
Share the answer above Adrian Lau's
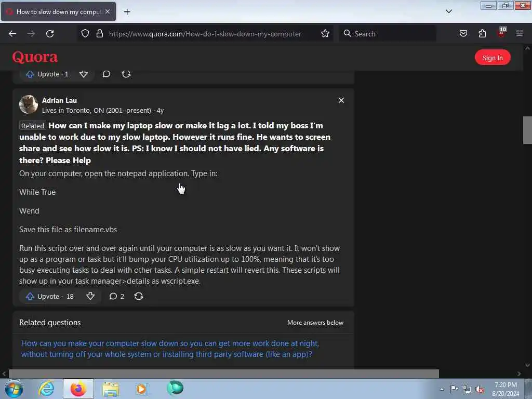click(126, 74)
